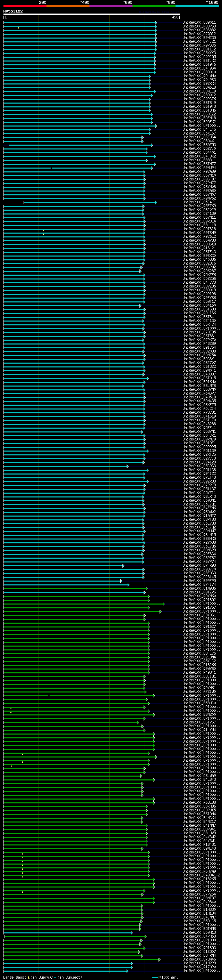The width and height of the screenshot is (222, 980).
Task: Open hit UniRef100_A7PM77
Action: [199, 183]
